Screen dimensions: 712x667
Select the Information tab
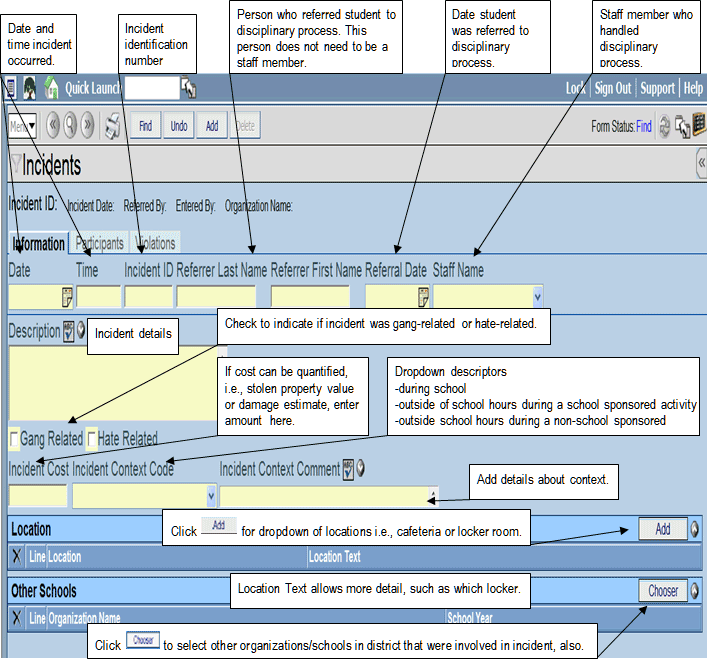[x=39, y=243]
